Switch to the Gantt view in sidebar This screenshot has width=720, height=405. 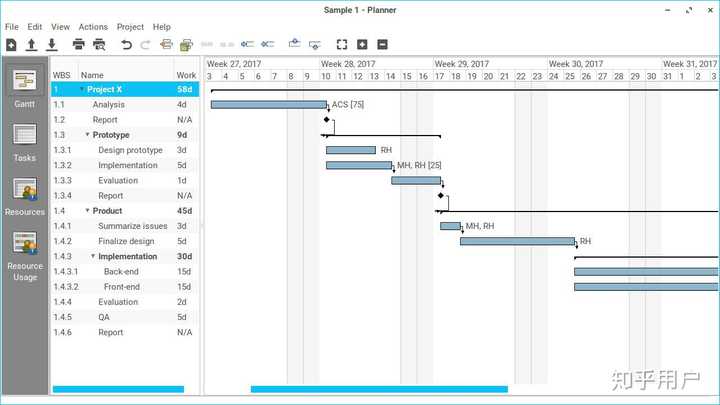point(24,89)
